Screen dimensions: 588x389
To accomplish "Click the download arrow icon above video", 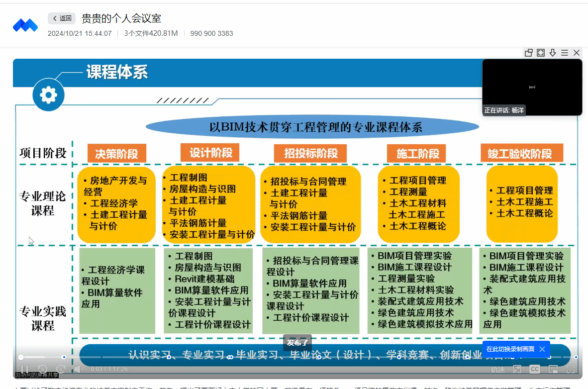I will pos(553,53).
